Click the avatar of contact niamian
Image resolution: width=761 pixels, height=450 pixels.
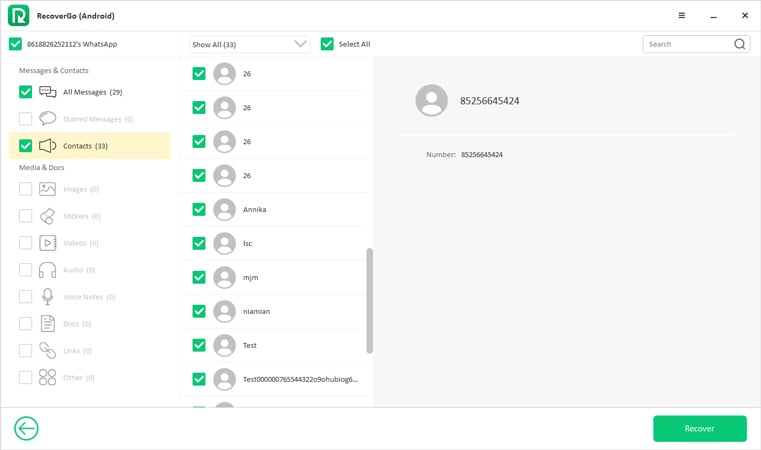click(x=224, y=311)
